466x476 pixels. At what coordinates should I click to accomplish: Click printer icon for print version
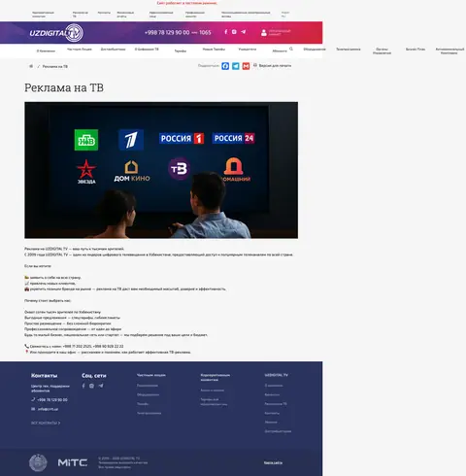[x=255, y=65]
